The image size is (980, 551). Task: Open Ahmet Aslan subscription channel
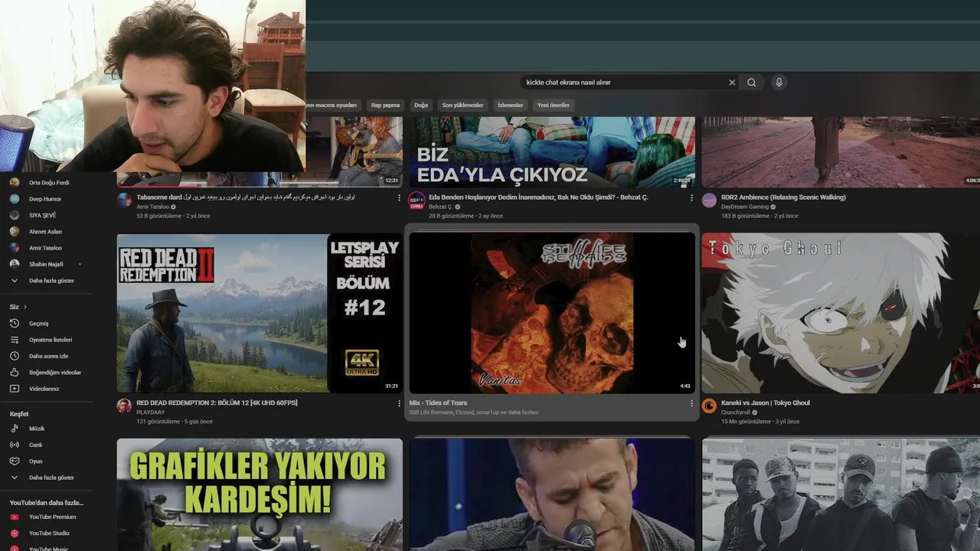click(x=46, y=231)
